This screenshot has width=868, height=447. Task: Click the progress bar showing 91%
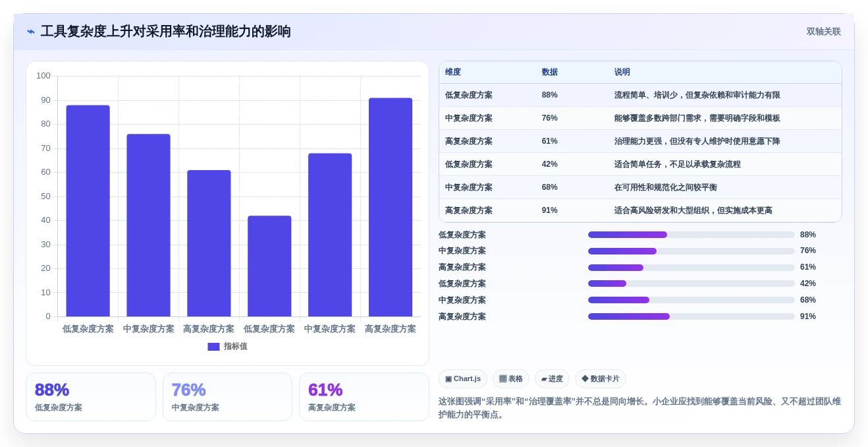(692, 316)
